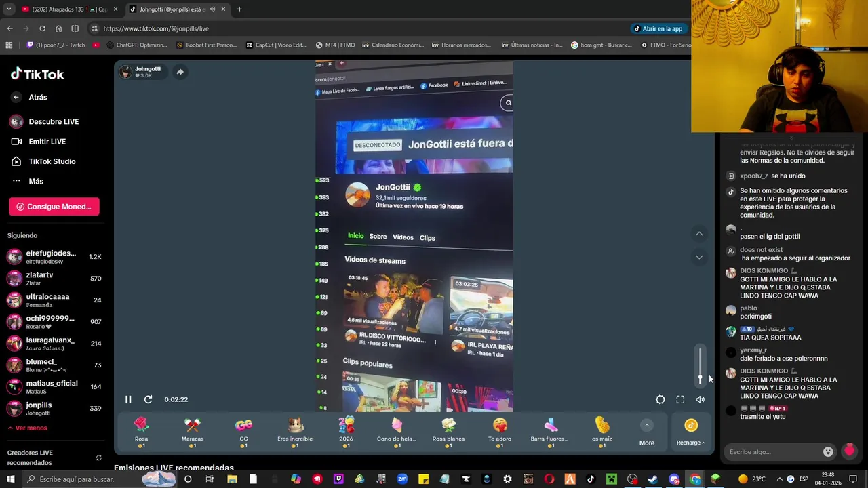Image resolution: width=868 pixels, height=488 pixels.
Task: Open emoji picker in chat box
Action: pyautogui.click(x=828, y=452)
